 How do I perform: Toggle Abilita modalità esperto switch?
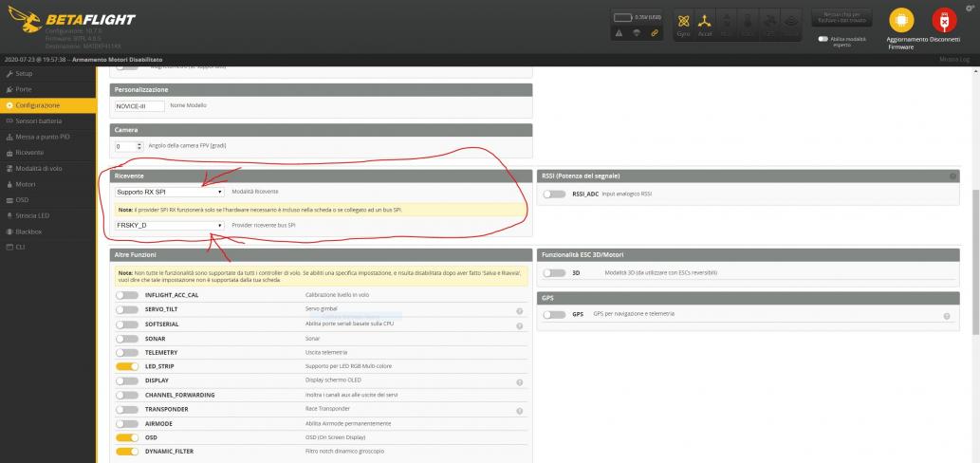[x=823, y=39]
